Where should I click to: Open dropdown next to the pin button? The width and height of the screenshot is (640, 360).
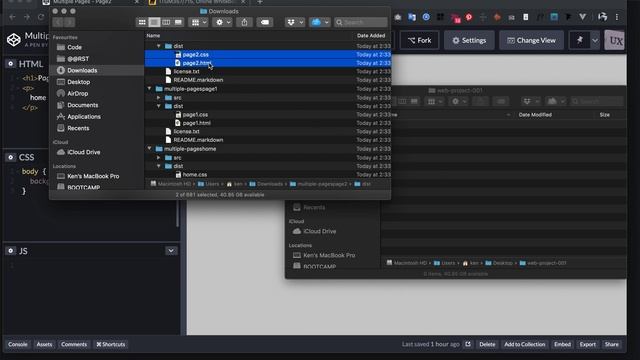click(595, 40)
